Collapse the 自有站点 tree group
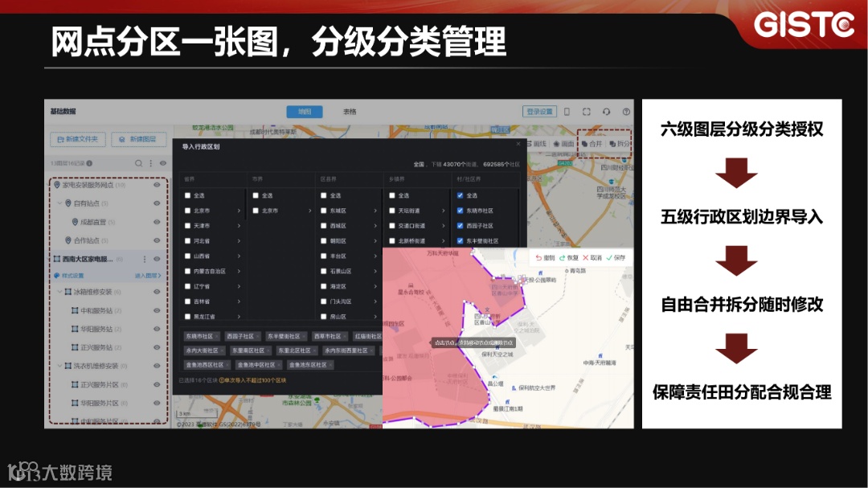The image size is (868, 488). [x=59, y=203]
